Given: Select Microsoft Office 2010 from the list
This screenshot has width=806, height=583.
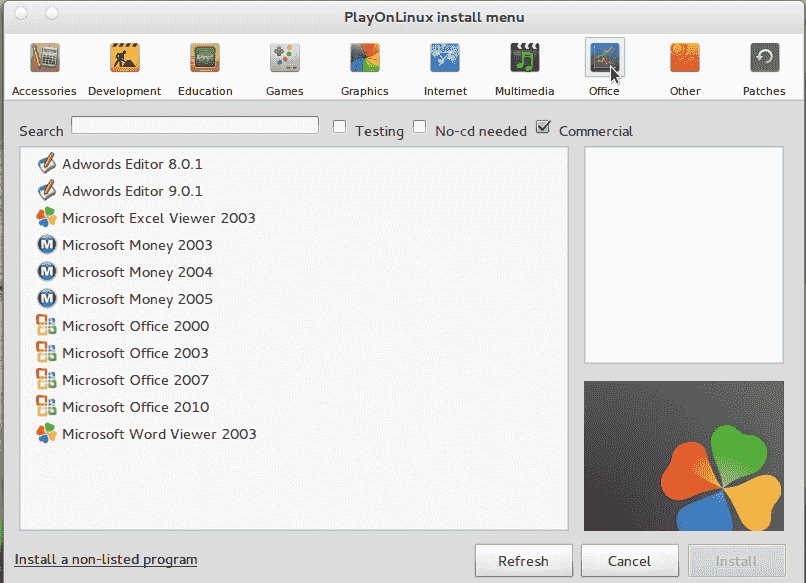Looking at the screenshot, I should click(135, 407).
